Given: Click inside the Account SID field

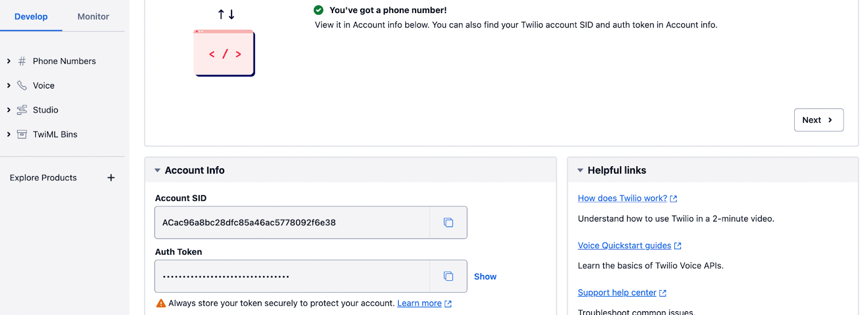Looking at the screenshot, I should (x=292, y=223).
